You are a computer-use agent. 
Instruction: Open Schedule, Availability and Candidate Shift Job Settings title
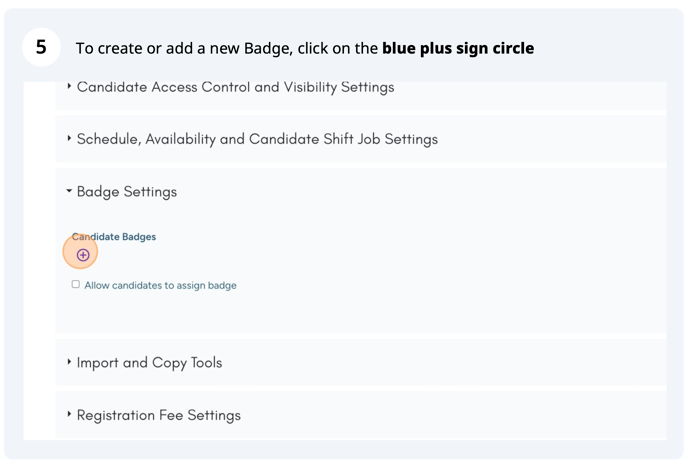[257, 139]
